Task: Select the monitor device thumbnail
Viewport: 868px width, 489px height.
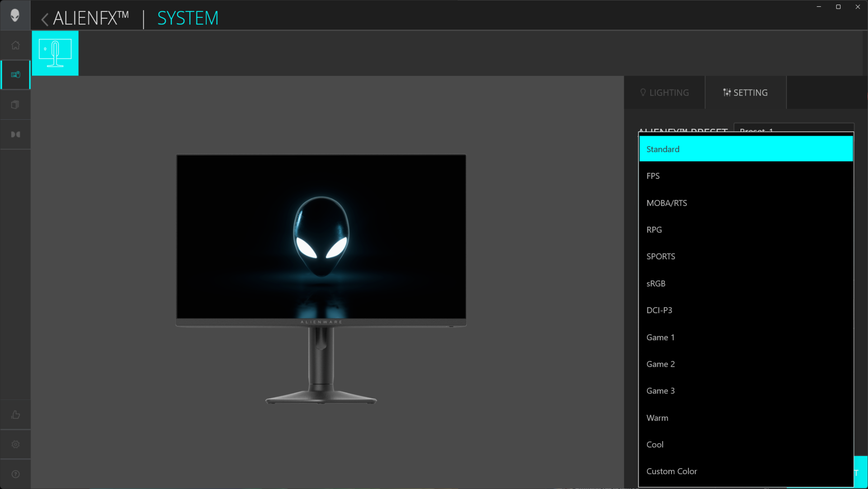Action: [x=55, y=53]
